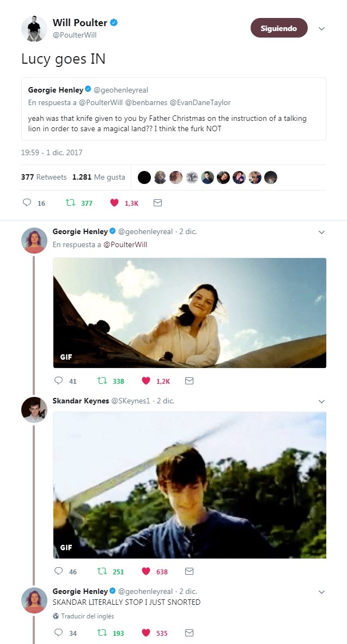Viewport: 347px width, 644px height.
Task: View the 377 Retweets list
Action: click(x=44, y=177)
